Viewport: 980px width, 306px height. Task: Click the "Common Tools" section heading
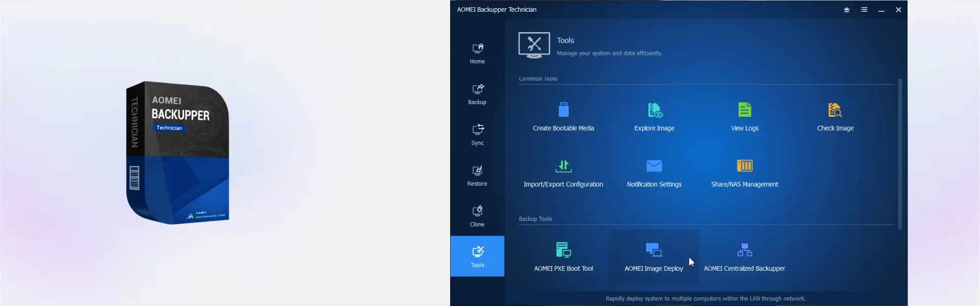[538, 79]
